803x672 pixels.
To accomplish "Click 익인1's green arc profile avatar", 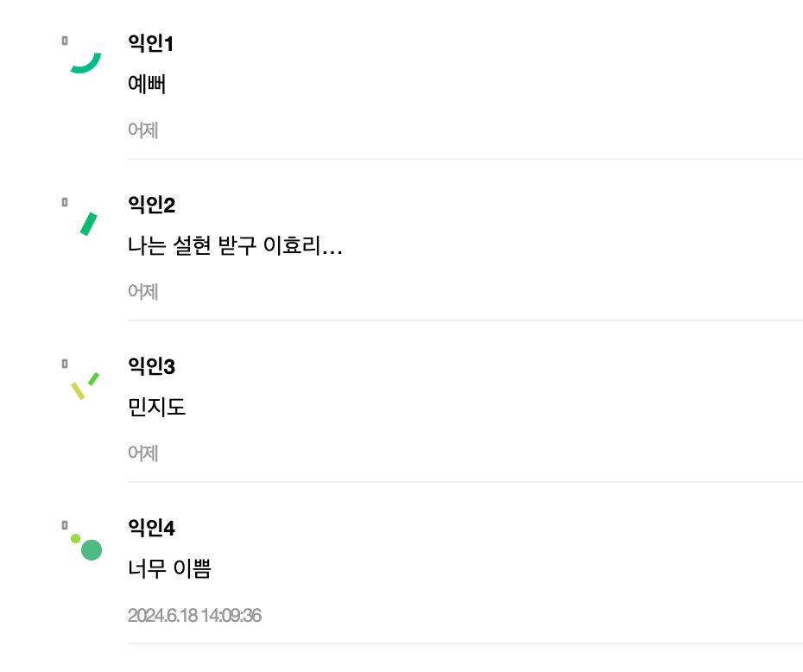I will (85, 62).
